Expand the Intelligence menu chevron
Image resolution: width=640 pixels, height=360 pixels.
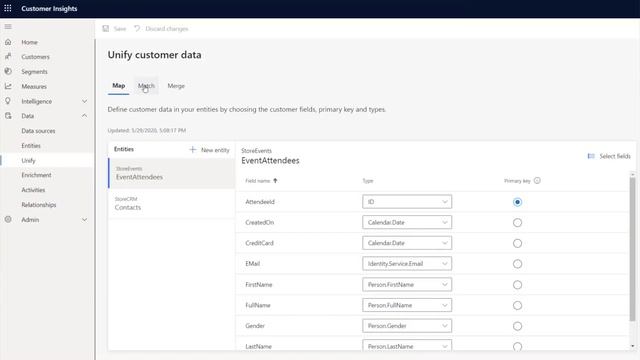pos(84,101)
